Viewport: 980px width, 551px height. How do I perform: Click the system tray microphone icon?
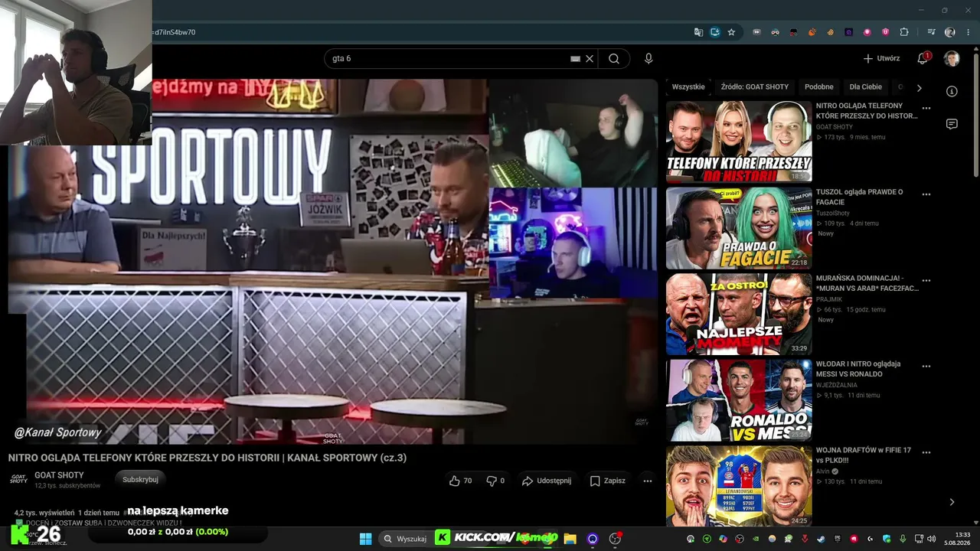[x=903, y=539]
